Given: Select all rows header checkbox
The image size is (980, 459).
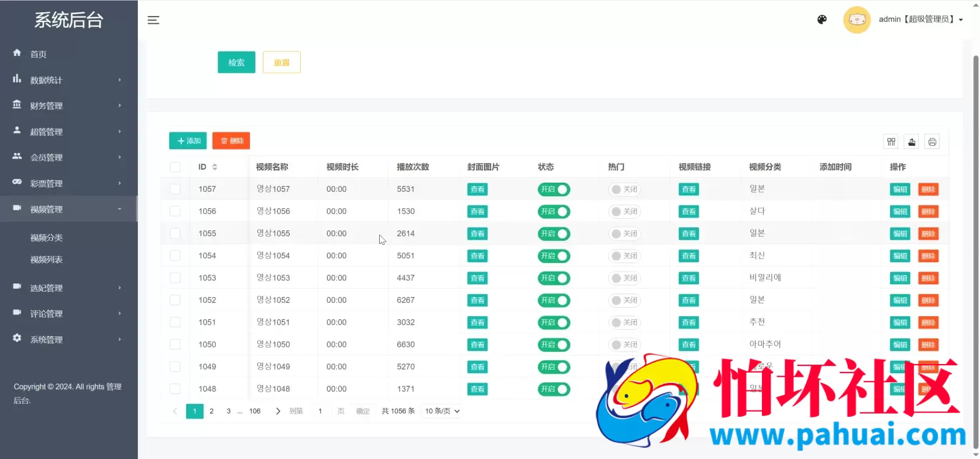Looking at the screenshot, I should (x=175, y=167).
